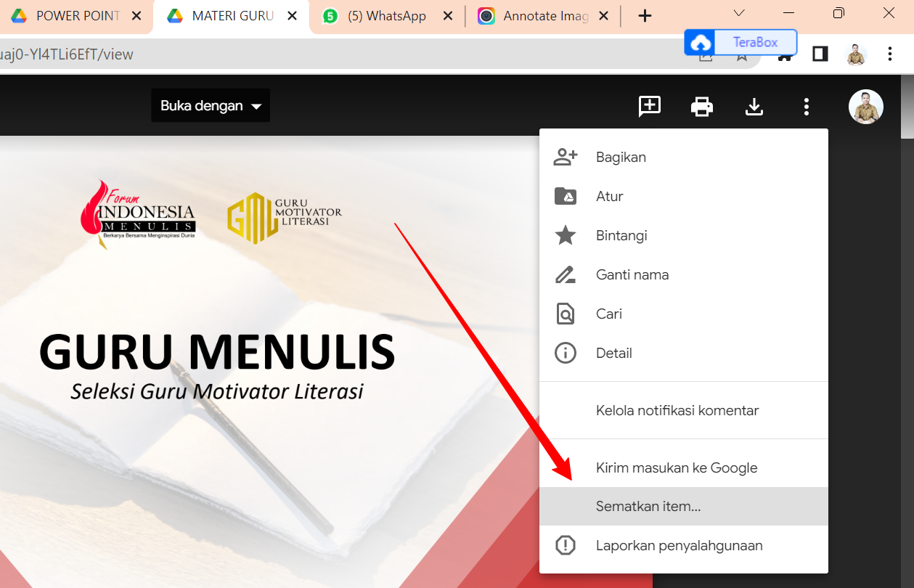Download the file with download icon
The width and height of the screenshot is (914, 588).
754,107
